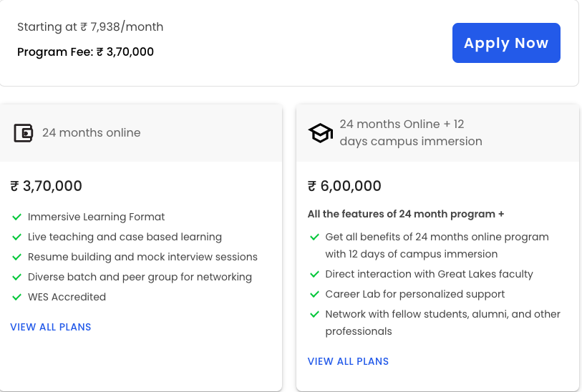Click checkmark beside Direct interaction with Great Lakes faculty
582x392 pixels.
click(x=314, y=274)
